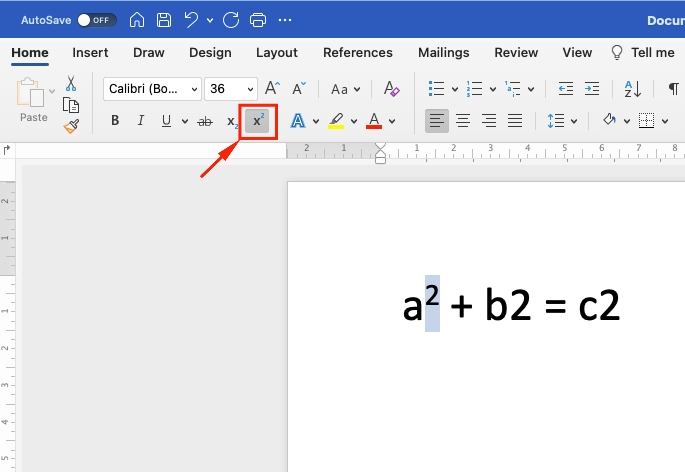Open the font name dropdown
Screen dimensions: 685x472
pyautogui.click(x=194, y=89)
